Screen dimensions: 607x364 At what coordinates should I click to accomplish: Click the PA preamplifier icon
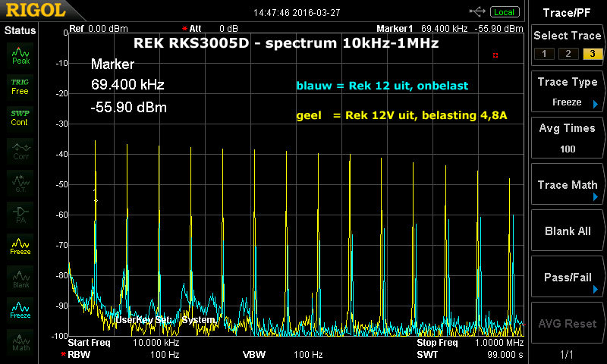tap(20, 215)
